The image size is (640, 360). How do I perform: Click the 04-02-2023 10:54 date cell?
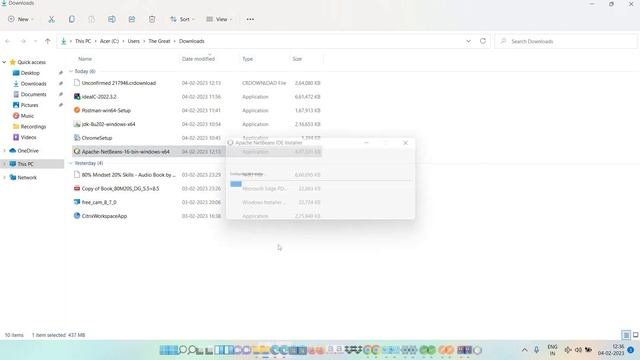[201, 124]
